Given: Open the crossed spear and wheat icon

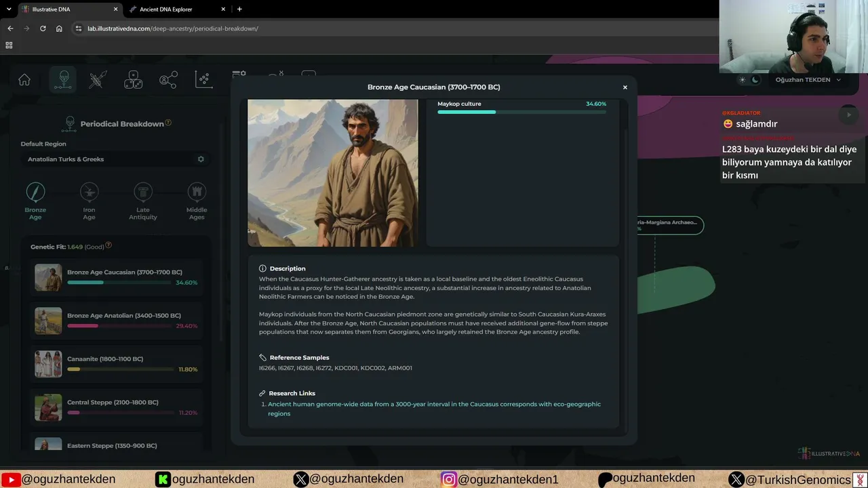Looking at the screenshot, I should click(x=98, y=80).
